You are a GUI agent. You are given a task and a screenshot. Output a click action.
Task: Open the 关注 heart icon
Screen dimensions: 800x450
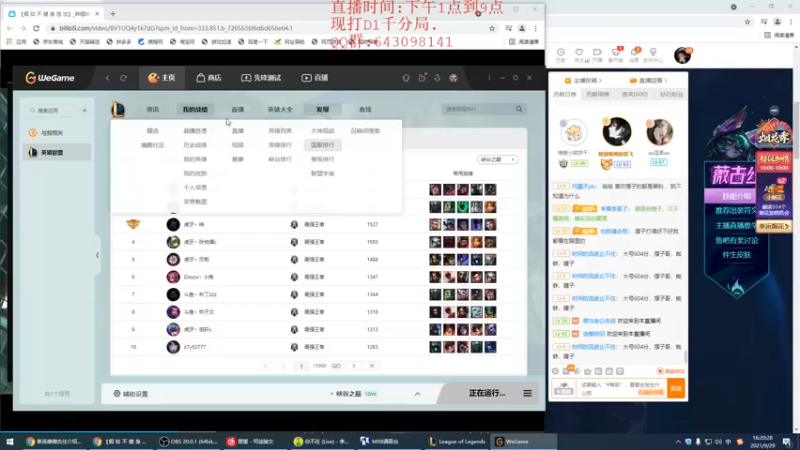(579, 55)
